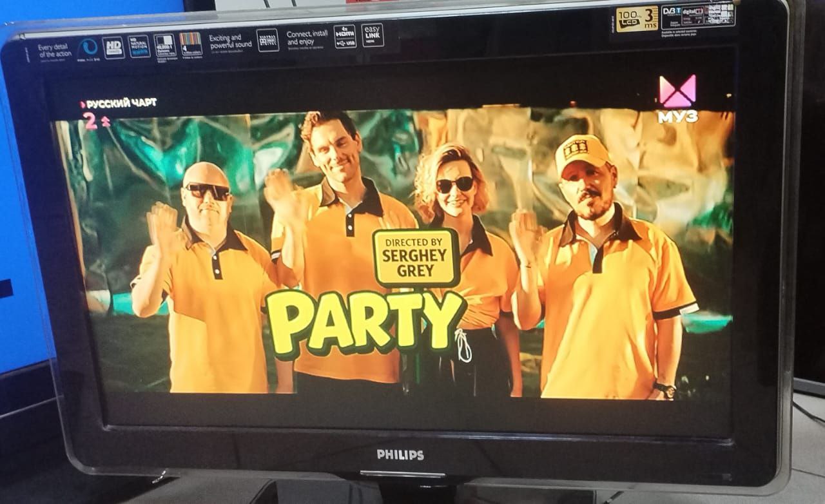Click the blue swirl Pixel Plus icon
Screen dimensions: 825x504
(x=88, y=48)
